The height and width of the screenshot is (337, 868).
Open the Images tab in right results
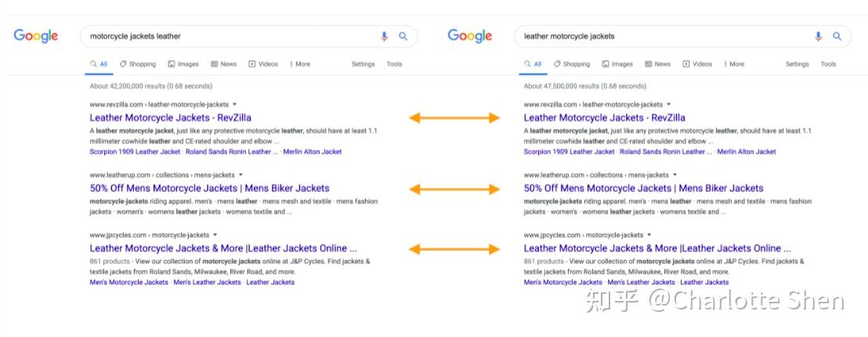[617, 64]
